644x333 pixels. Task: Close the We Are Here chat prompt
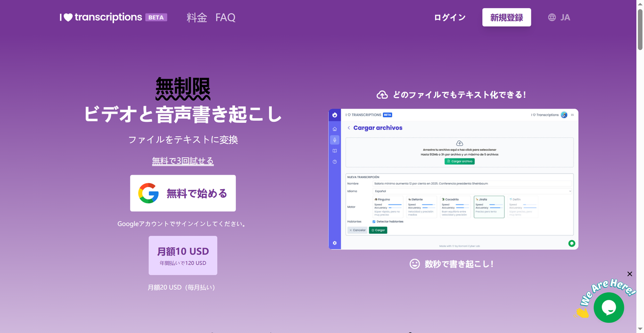[629, 274]
